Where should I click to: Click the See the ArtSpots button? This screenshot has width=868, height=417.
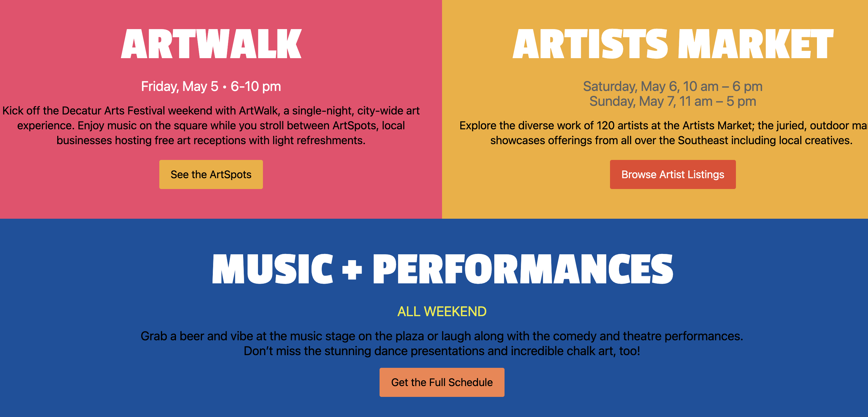(x=211, y=174)
